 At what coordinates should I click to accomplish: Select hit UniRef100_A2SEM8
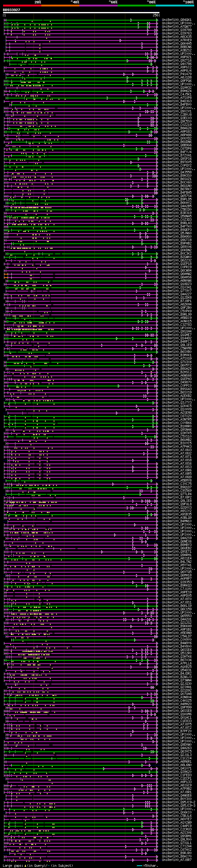pos(177,413)
